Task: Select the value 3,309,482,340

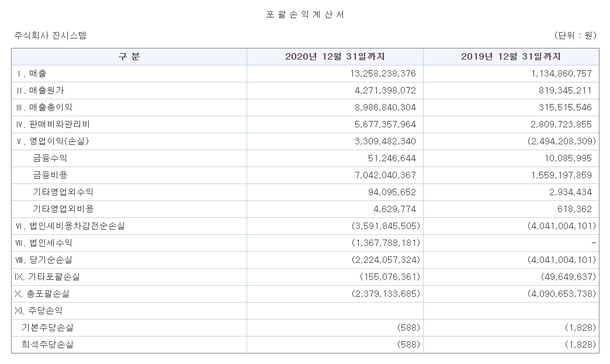Action: click(x=385, y=141)
